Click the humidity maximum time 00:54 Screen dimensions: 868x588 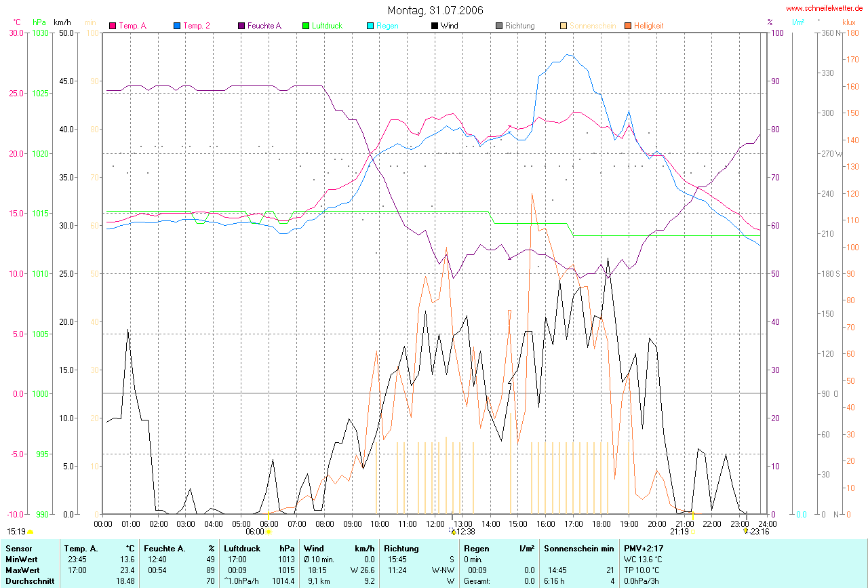point(156,570)
